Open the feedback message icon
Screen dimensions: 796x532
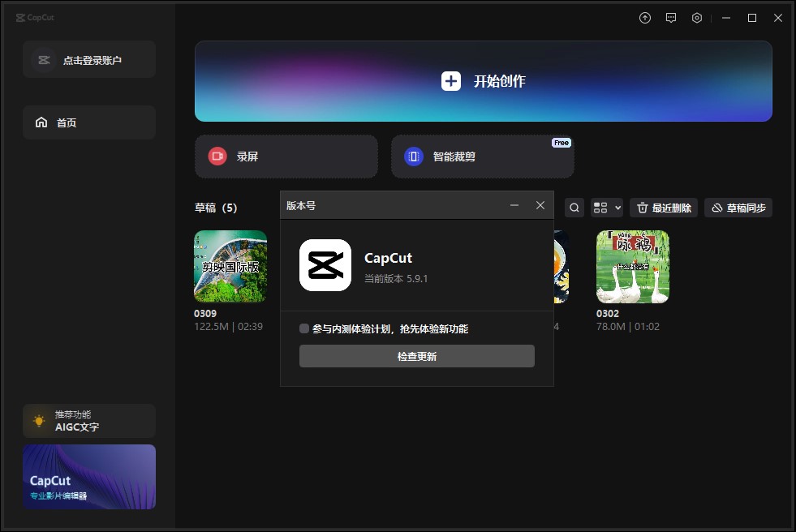[670, 18]
